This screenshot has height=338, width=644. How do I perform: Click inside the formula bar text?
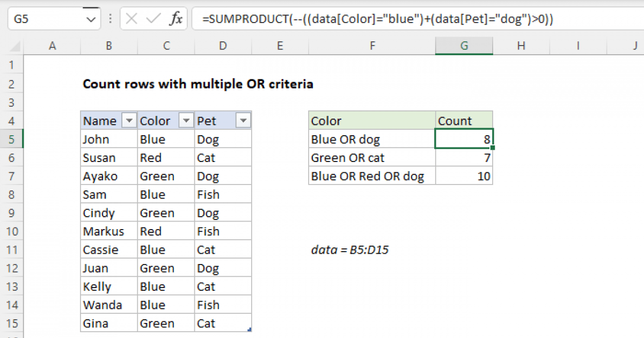click(x=376, y=19)
